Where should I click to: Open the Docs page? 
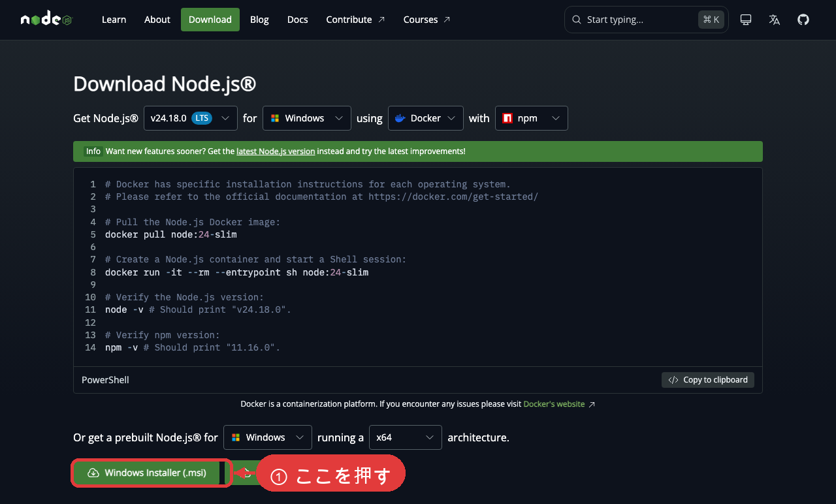click(297, 20)
